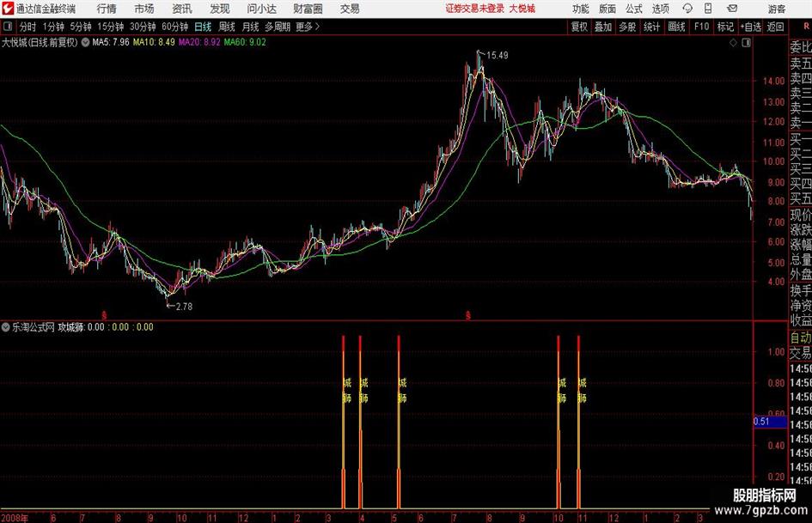Open the 多周期 multi-period view
The image size is (812, 523).
click(278, 27)
